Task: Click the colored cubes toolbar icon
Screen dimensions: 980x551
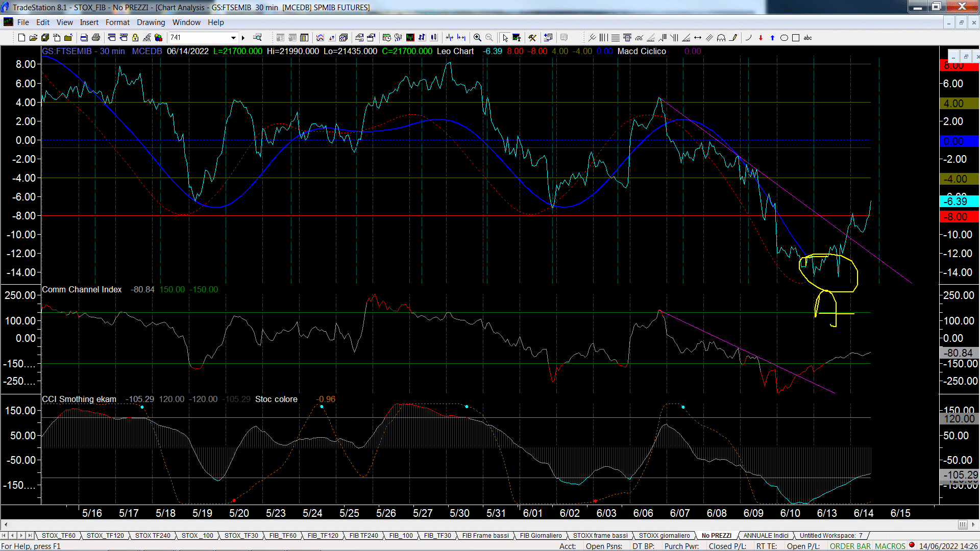Action: click(x=158, y=38)
